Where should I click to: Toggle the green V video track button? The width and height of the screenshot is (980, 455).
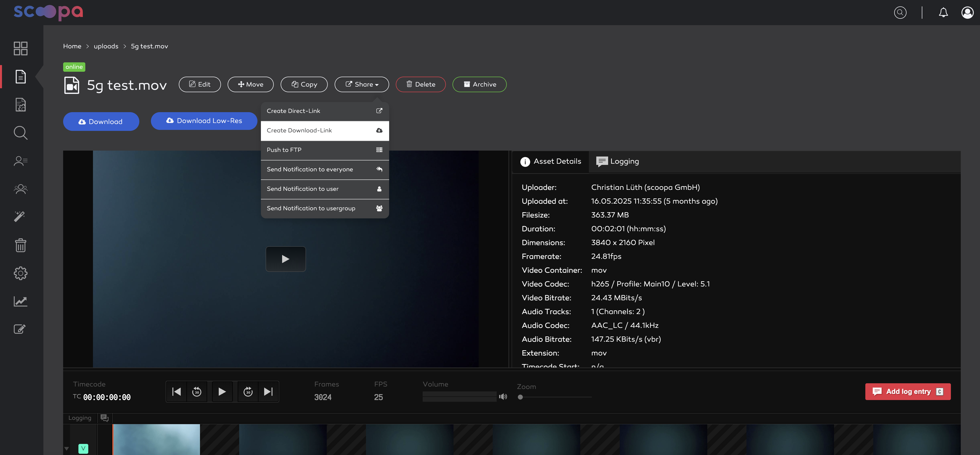click(83, 449)
